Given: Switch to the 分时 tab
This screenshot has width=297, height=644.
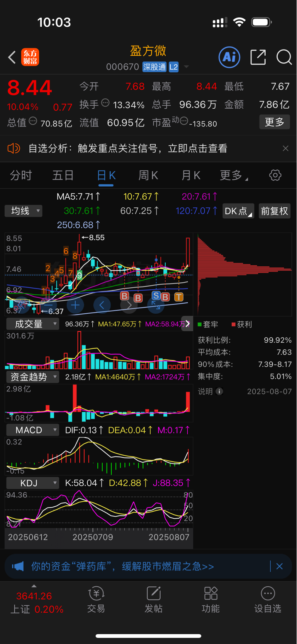Looking at the screenshot, I should [x=21, y=175].
